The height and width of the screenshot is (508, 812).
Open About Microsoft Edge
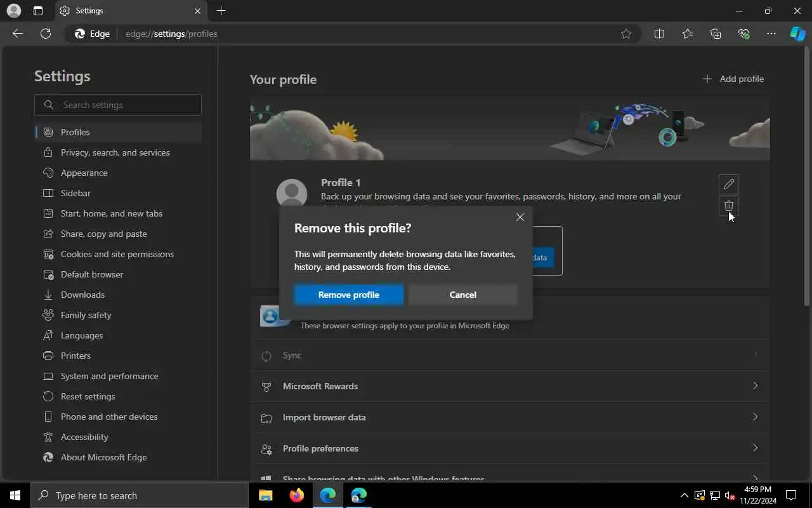[119, 457]
